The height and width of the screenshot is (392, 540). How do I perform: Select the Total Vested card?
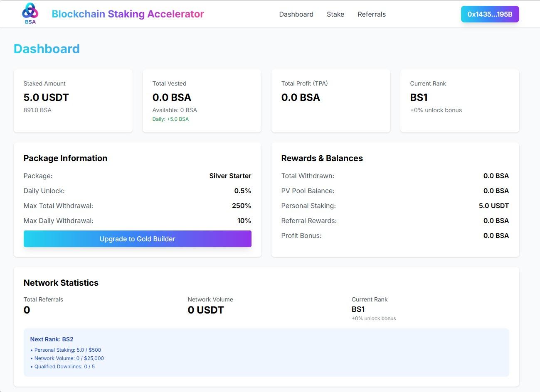(202, 101)
